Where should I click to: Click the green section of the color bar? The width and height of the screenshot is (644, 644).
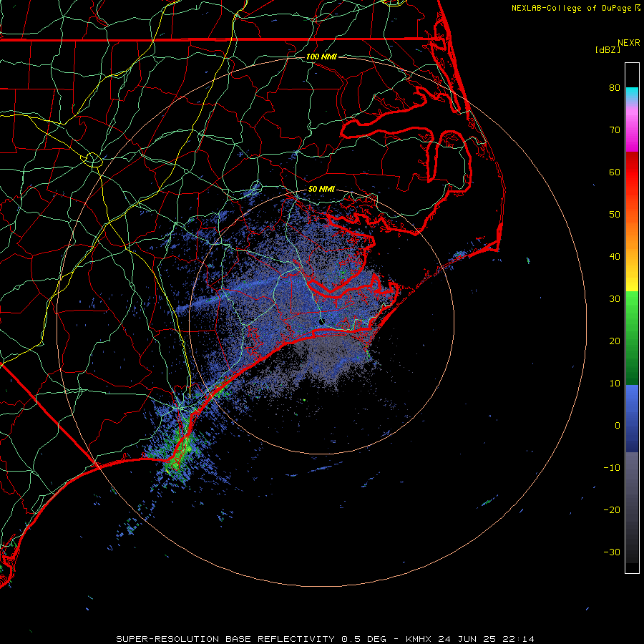tap(632, 338)
